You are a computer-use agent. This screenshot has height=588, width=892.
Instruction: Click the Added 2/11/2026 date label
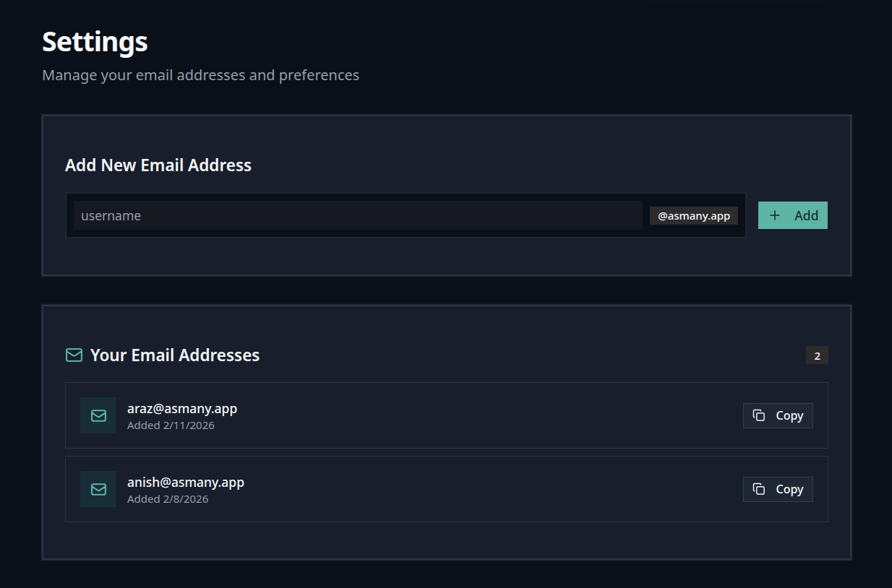pyautogui.click(x=171, y=425)
